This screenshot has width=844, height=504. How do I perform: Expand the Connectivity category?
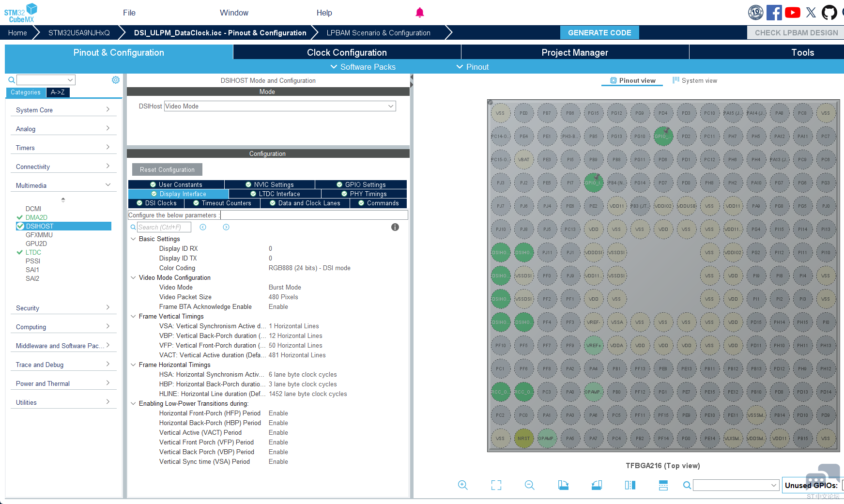[x=63, y=167]
